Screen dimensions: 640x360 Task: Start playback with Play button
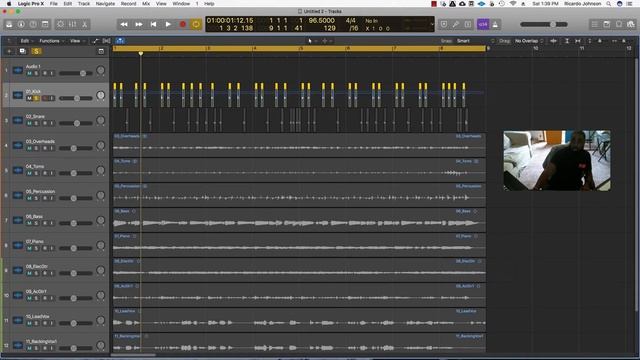(168, 24)
